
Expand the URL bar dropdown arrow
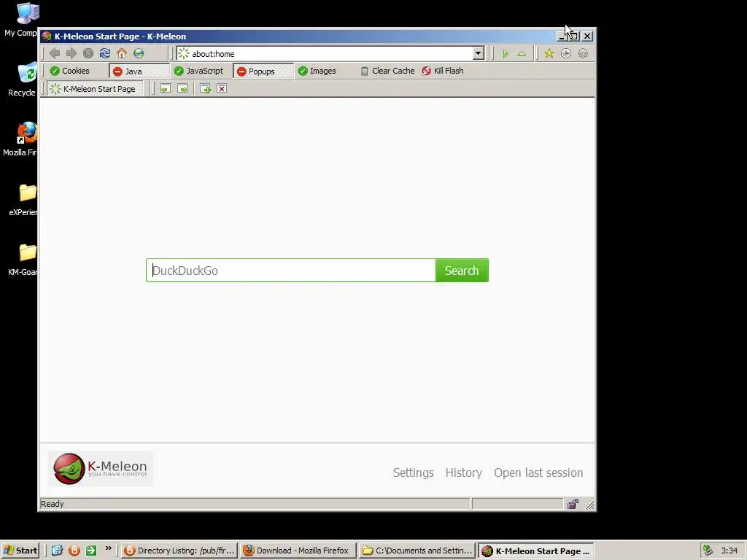click(479, 53)
